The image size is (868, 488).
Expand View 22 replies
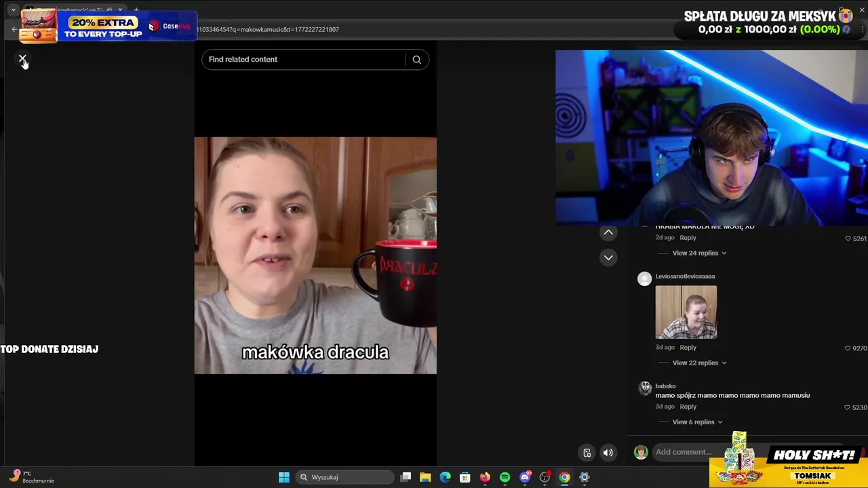699,363
